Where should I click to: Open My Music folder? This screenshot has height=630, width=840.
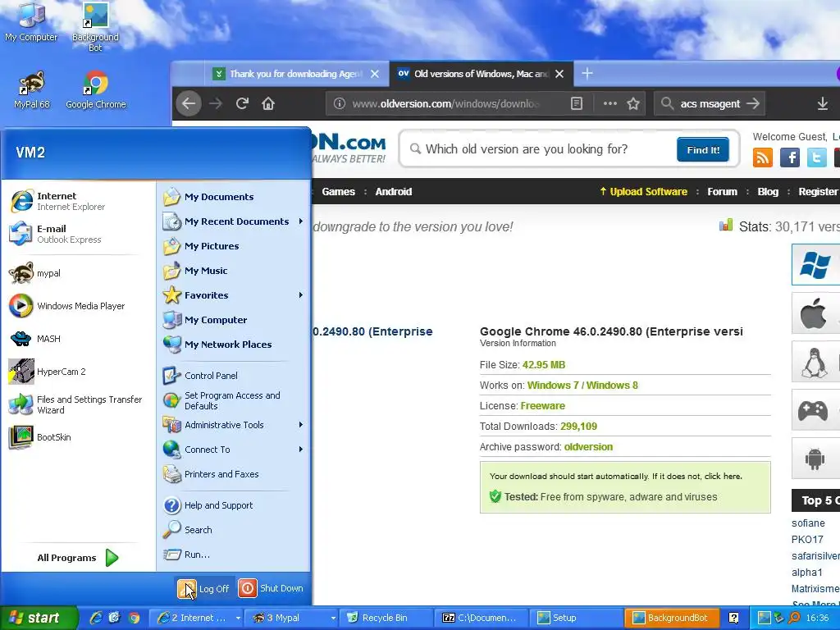click(234, 271)
